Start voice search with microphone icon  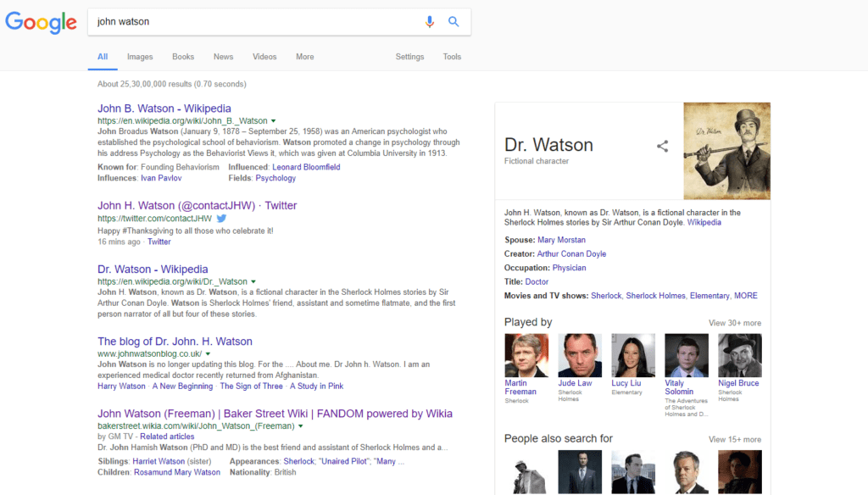point(430,21)
